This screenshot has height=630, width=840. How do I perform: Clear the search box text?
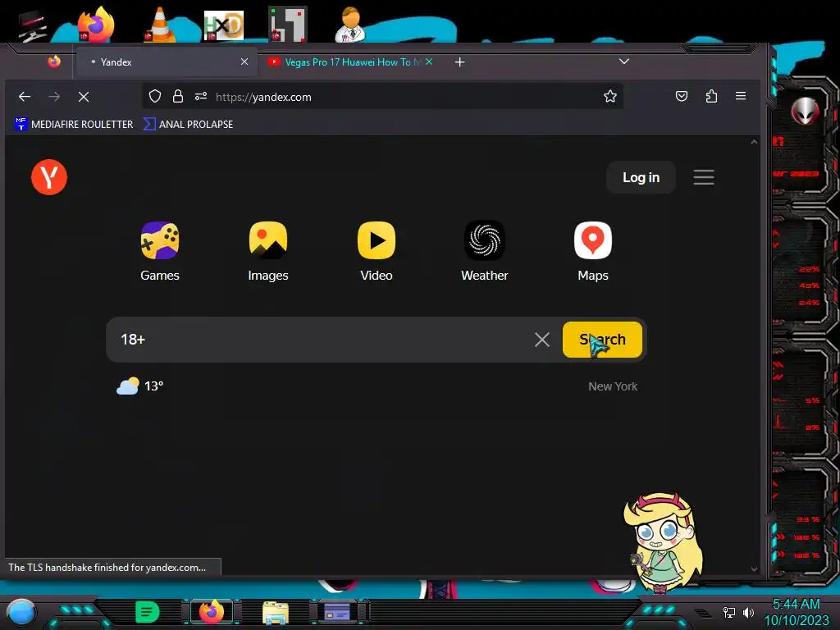point(541,339)
